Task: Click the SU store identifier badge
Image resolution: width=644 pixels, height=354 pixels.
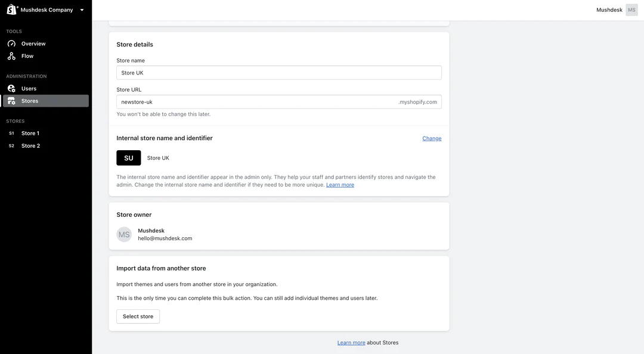Action: pyautogui.click(x=129, y=158)
